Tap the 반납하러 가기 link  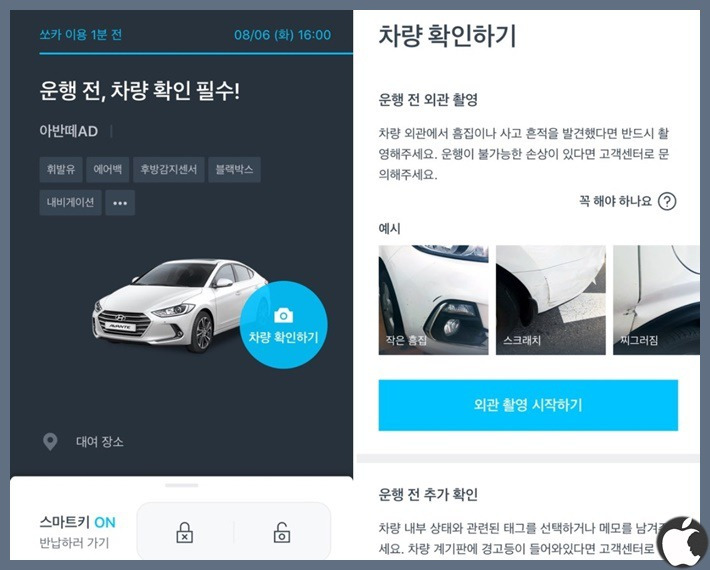[x=74, y=542]
